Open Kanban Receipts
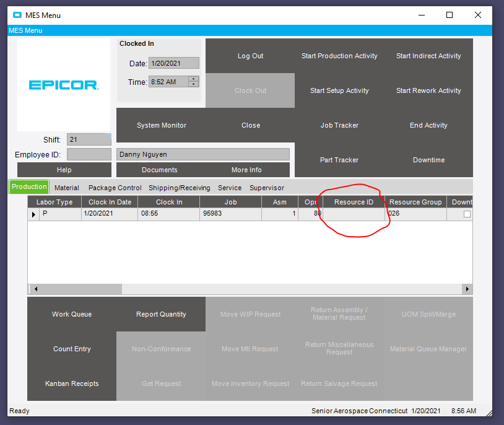Screen dimensions: 504x425 point(72,383)
